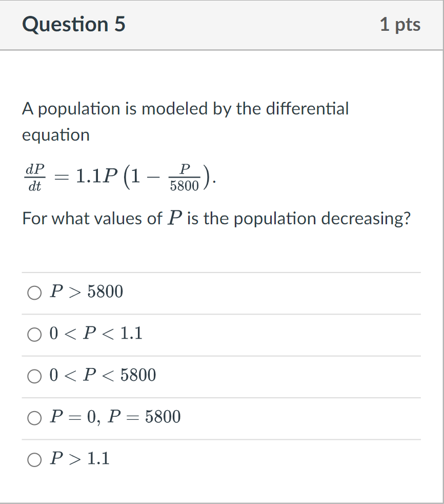Select the radio button for P = 0, P = 5800
Viewport: 444px width, 504px height.
[x=34, y=418]
